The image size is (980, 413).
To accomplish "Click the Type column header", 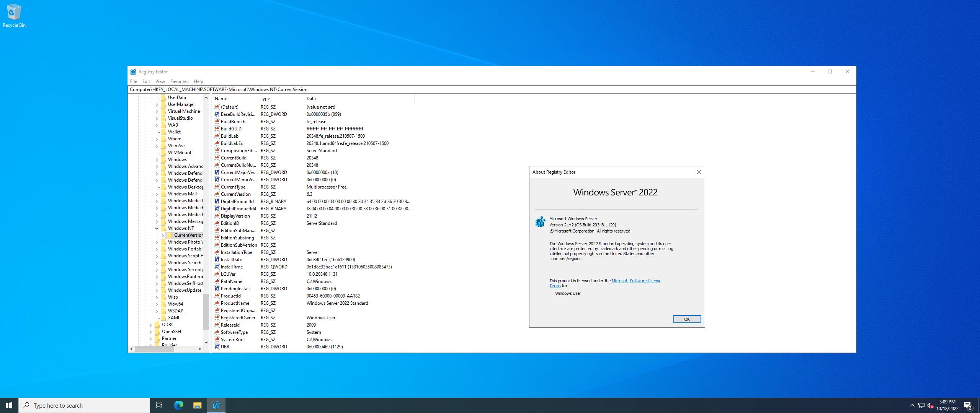I will pyautogui.click(x=281, y=98).
